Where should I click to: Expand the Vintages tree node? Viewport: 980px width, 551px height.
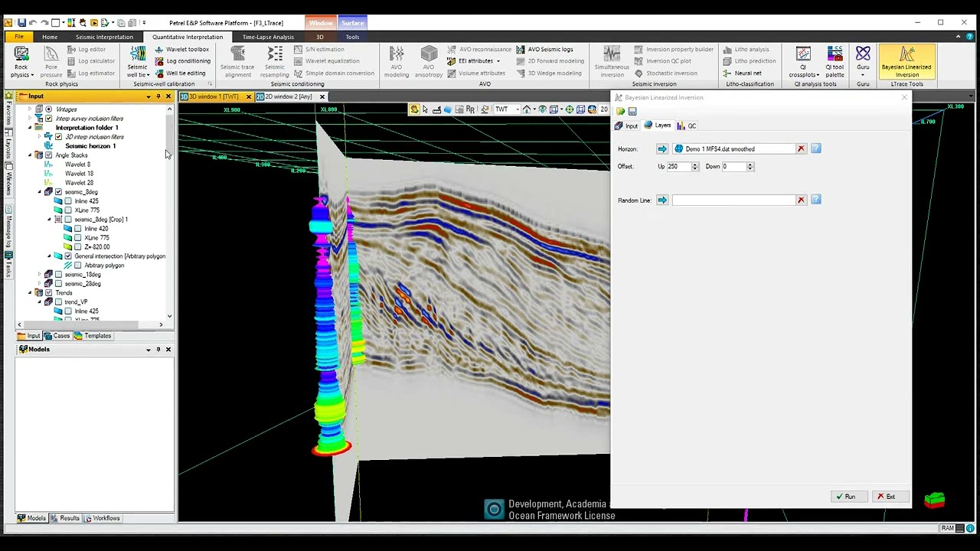(30, 109)
